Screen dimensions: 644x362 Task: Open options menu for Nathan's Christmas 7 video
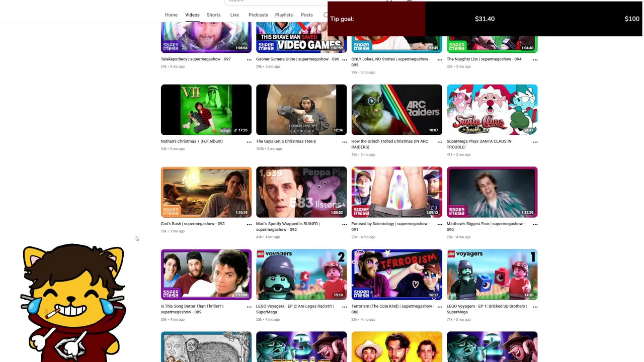[249, 142]
